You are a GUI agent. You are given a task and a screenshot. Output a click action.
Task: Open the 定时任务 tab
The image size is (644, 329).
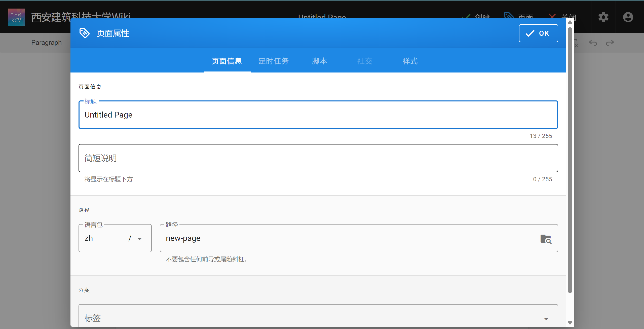[273, 61]
